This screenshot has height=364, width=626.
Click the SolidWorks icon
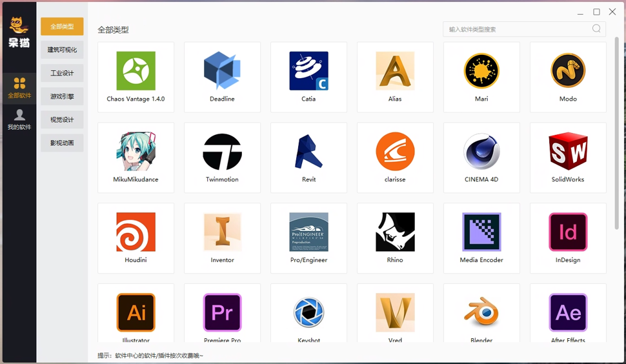tap(568, 151)
